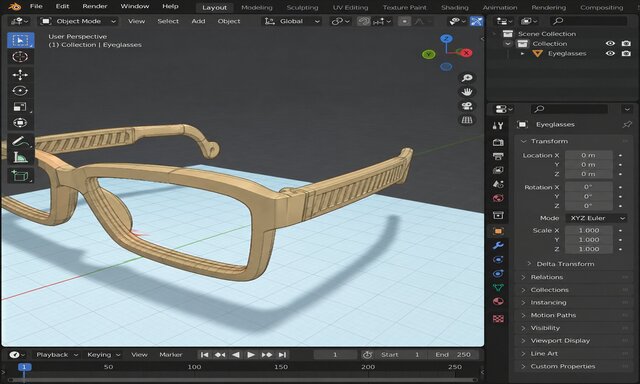Toggle the camera view icon
Viewport: 640px width, 384px height.
[x=467, y=106]
